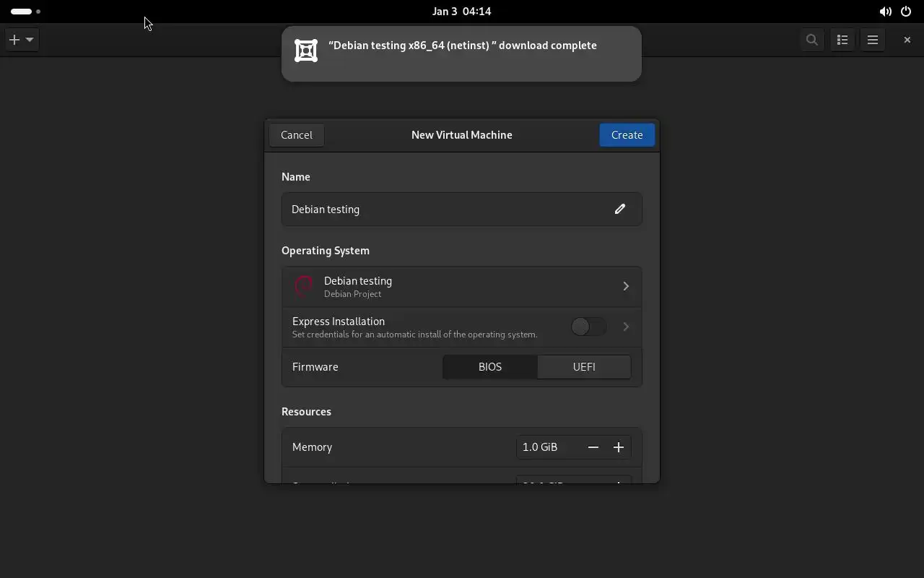The height and width of the screenshot is (578, 924).
Task: Open the hamburger main menu
Action: pos(873,40)
